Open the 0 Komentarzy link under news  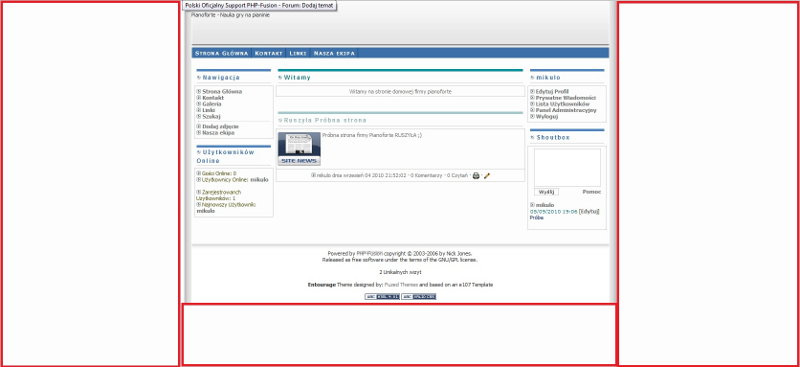coord(427,176)
